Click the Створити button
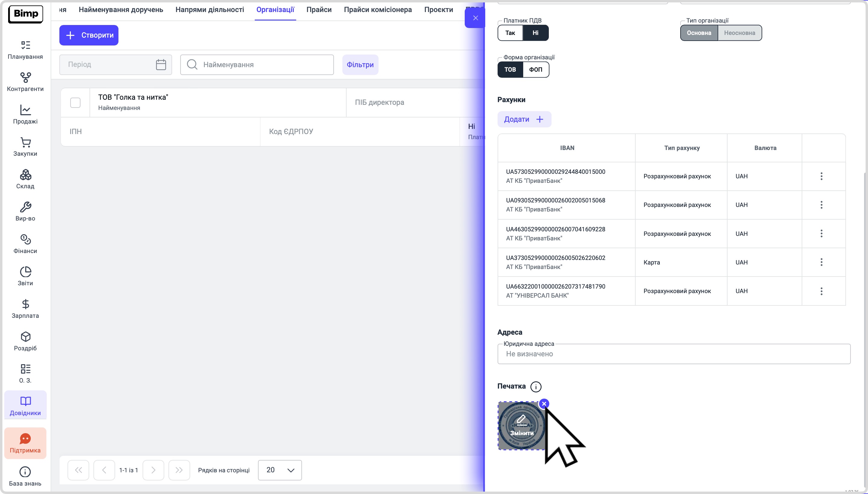This screenshot has height=494, width=868. [89, 35]
